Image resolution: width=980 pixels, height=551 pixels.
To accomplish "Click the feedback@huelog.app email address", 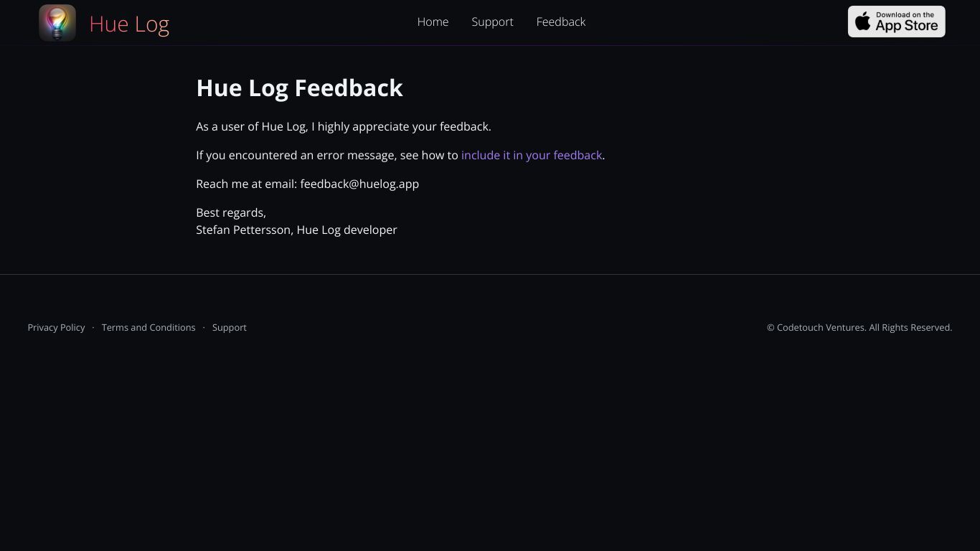I will (x=359, y=184).
